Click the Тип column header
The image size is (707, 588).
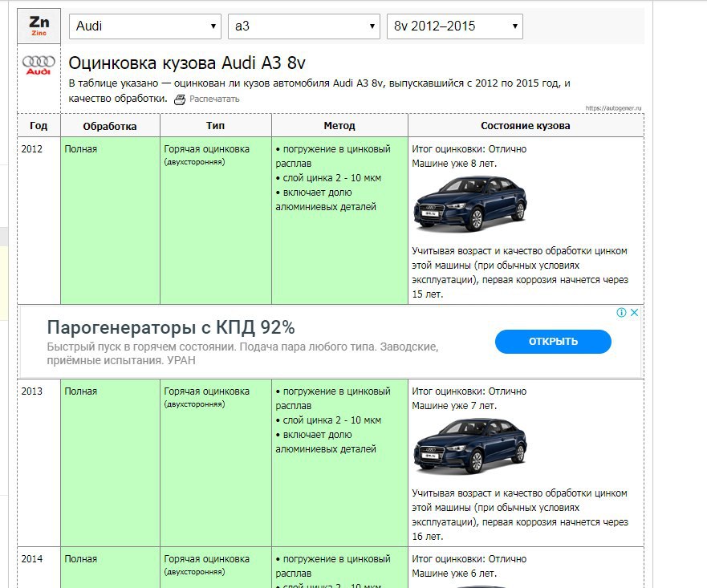pyautogui.click(x=216, y=126)
